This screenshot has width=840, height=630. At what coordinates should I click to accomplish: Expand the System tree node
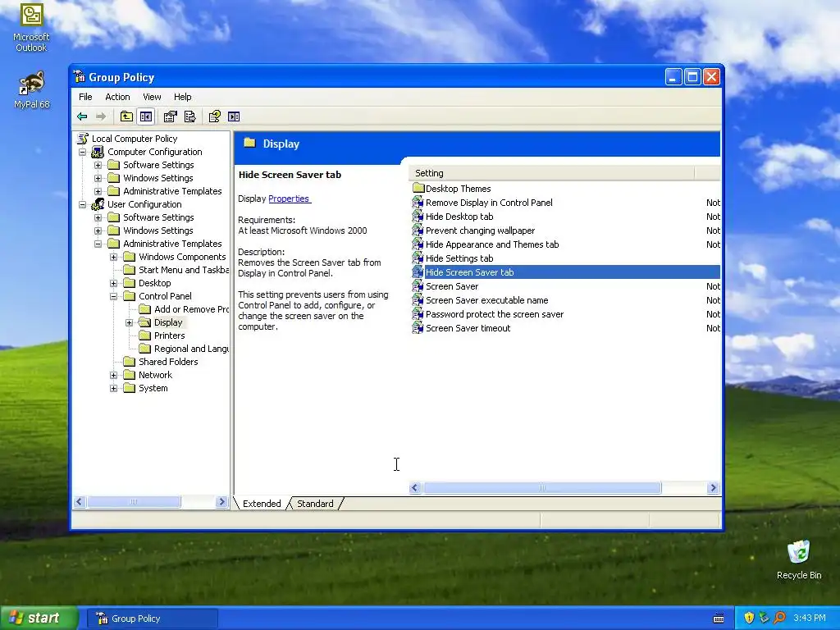point(113,388)
